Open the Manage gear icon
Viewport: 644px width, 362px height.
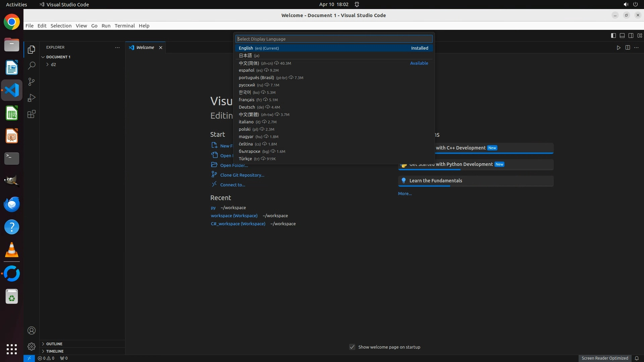(32, 346)
